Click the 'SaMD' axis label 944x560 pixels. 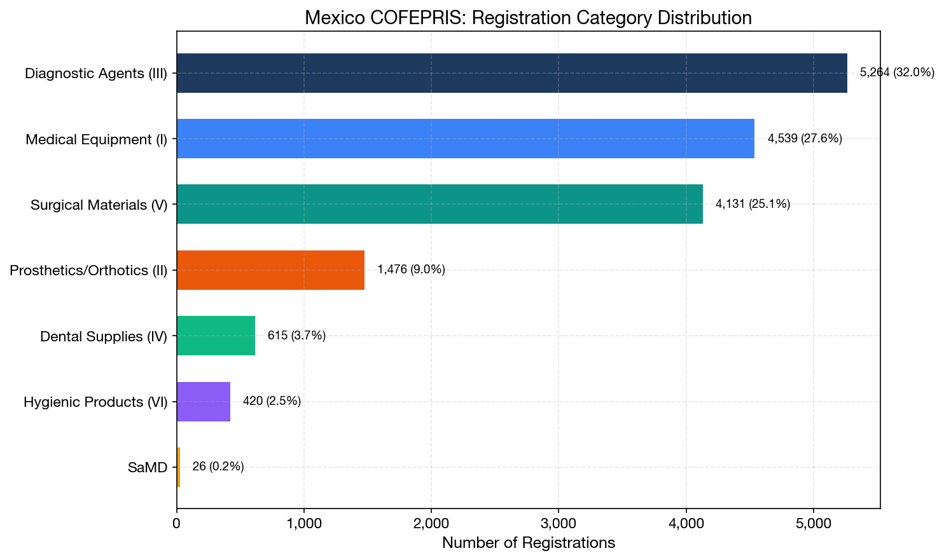coord(148,468)
